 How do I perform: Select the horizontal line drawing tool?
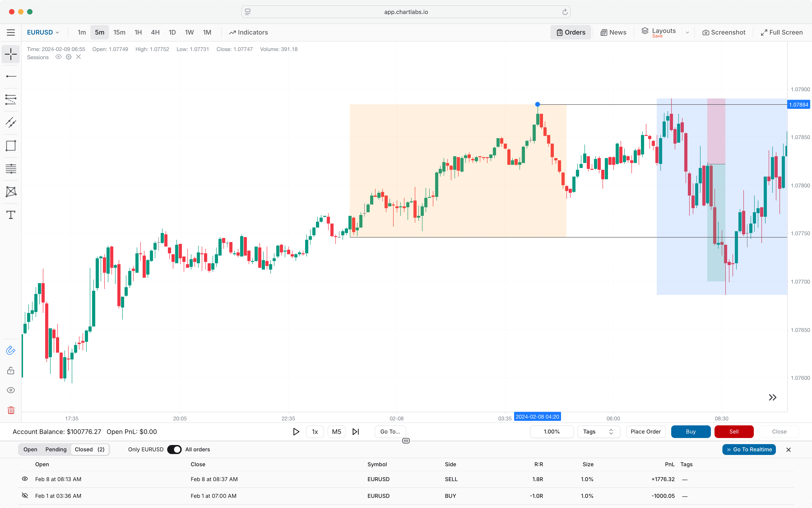pos(10,76)
